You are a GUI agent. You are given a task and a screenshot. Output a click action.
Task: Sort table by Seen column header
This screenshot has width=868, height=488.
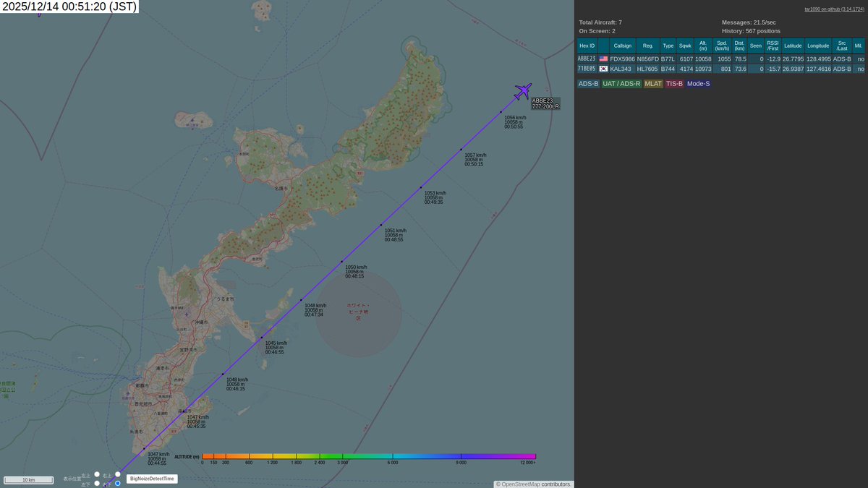(x=756, y=46)
